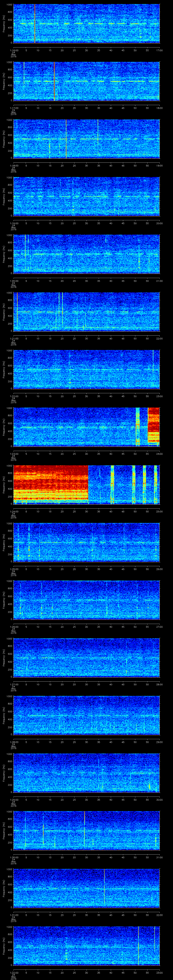Screen dimensions: 173x980
Task: Click the '20:00' end time label
Action: pyautogui.click(x=159, y=223)
